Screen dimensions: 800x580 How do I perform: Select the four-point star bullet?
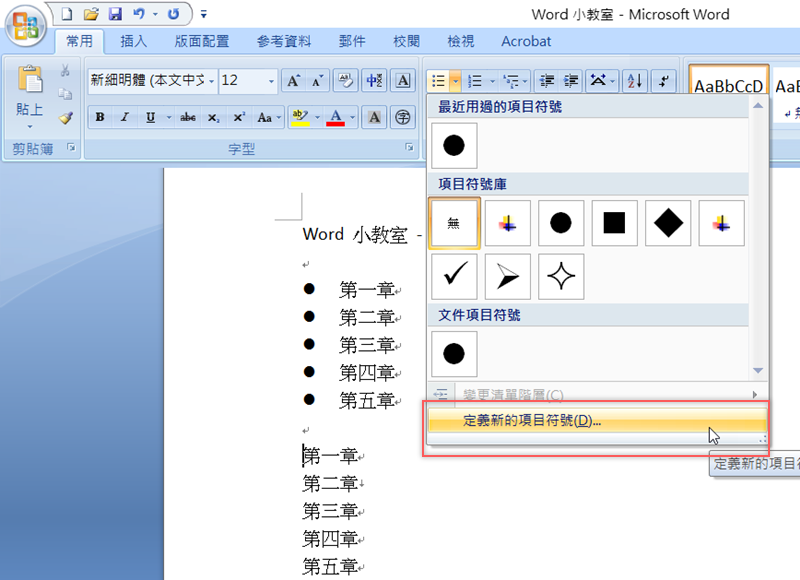click(x=561, y=276)
